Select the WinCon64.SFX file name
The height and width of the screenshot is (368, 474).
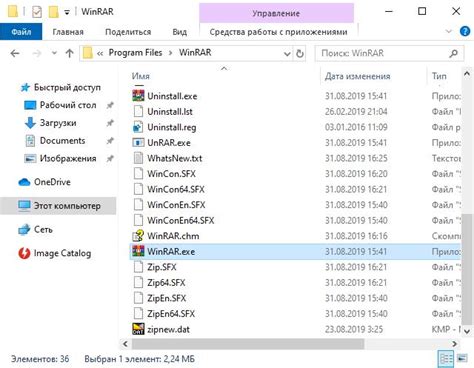tap(176, 189)
